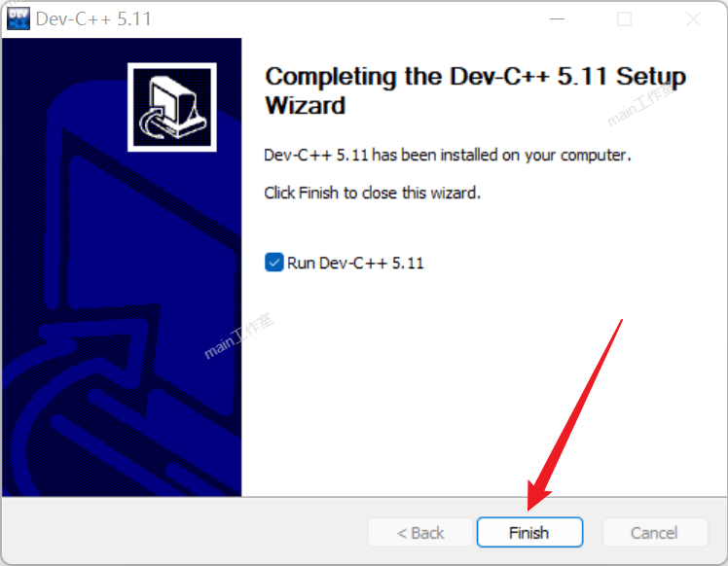Click the empty gray bar left of Back

pyautogui.click(x=185, y=532)
